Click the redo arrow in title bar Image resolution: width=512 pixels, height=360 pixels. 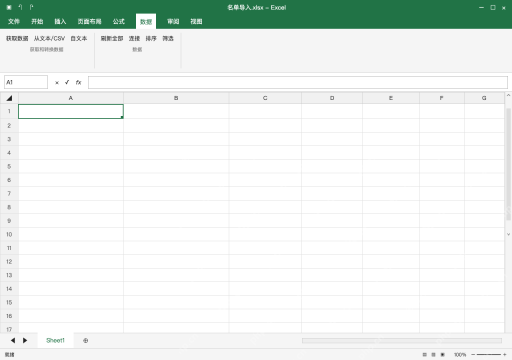coord(31,7)
